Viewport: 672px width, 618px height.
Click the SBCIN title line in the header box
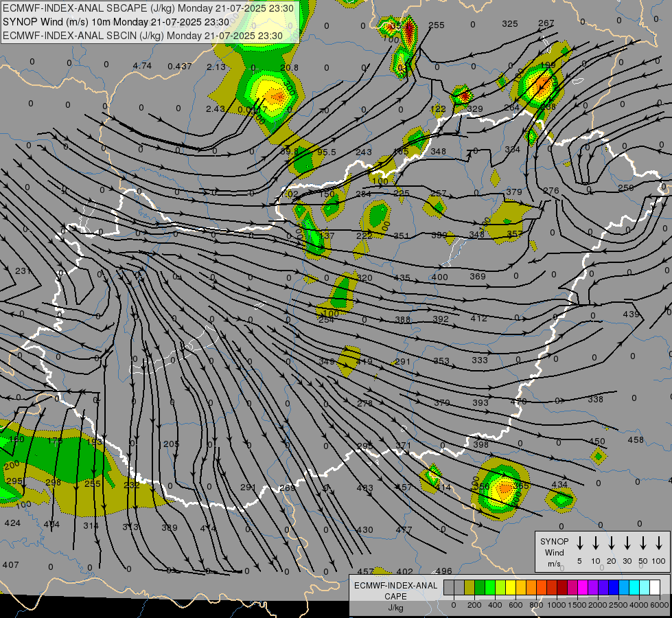point(143,36)
